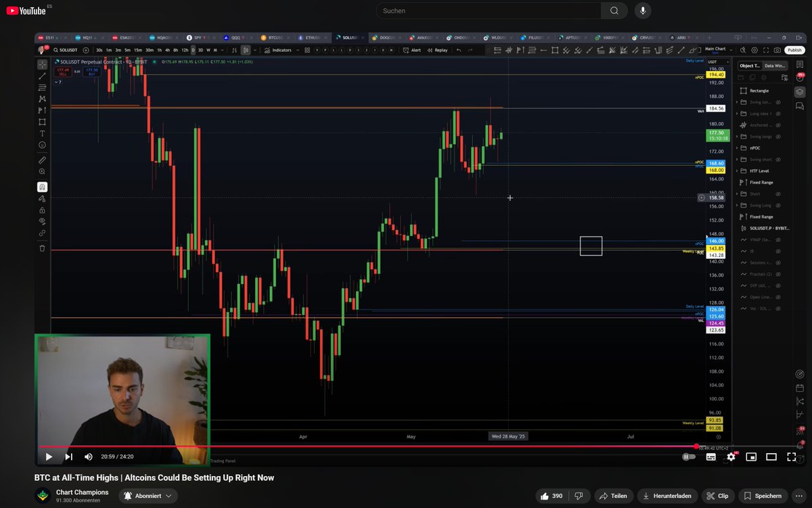Pick the ruler measure tool
812x508 pixels.
(x=42, y=160)
